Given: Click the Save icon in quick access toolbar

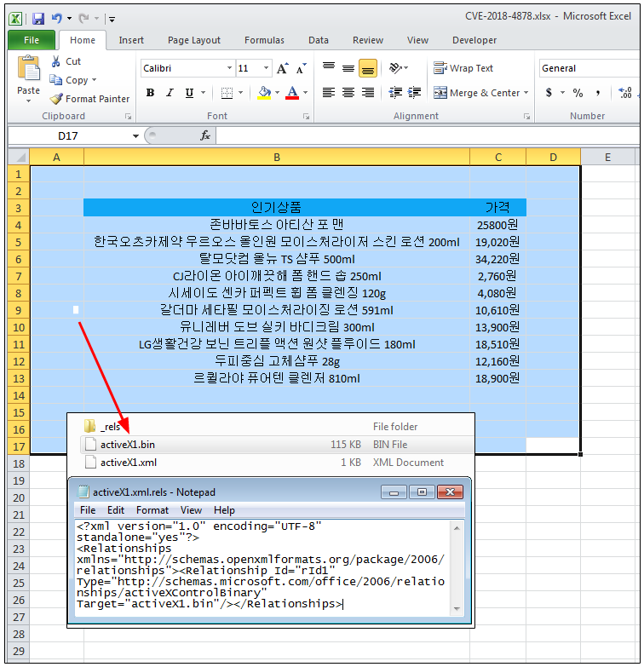Looking at the screenshot, I should 38,18.
